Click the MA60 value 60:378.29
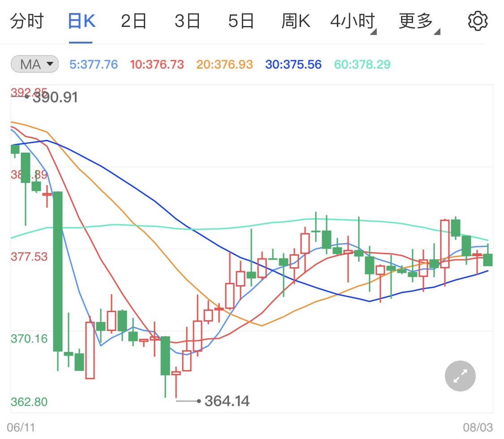 362,64
